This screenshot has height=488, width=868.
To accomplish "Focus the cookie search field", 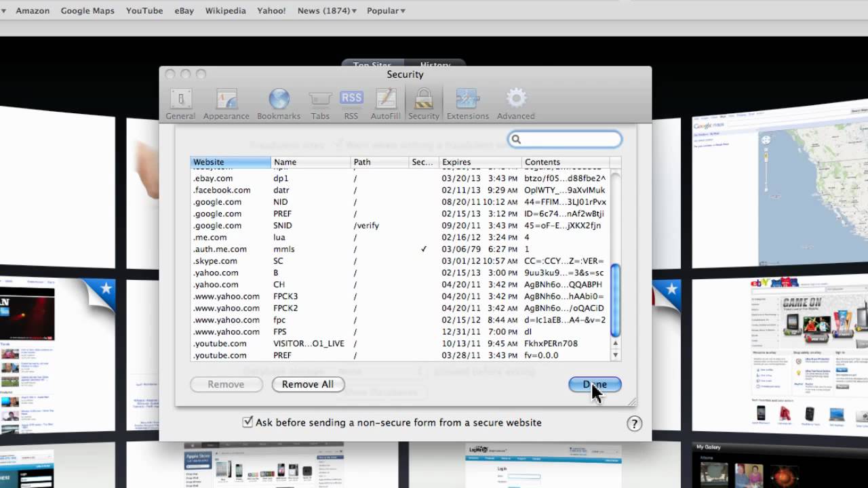I will click(x=565, y=139).
